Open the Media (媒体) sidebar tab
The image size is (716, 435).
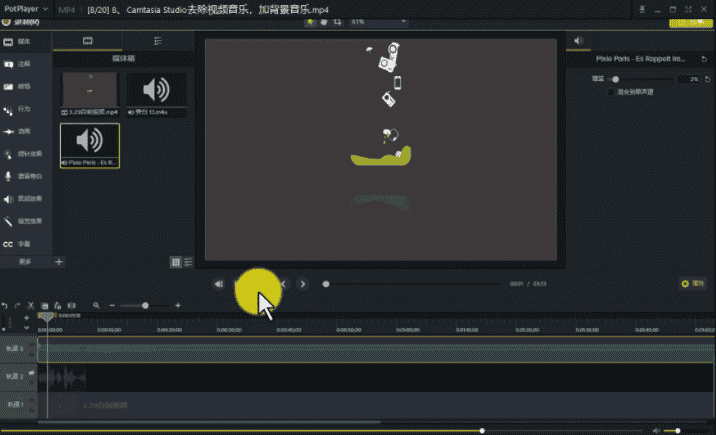point(25,42)
